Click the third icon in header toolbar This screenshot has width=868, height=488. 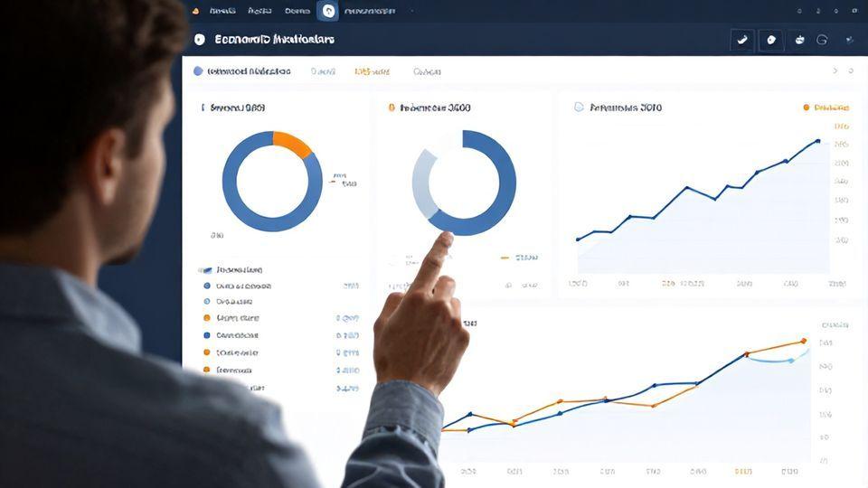[x=799, y=40]
